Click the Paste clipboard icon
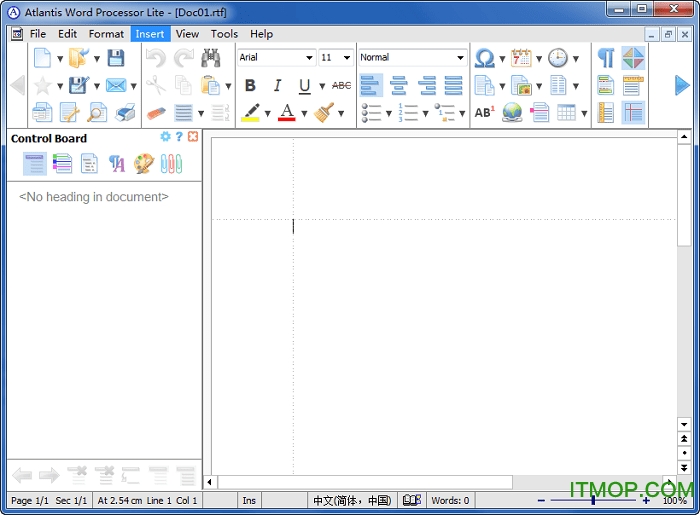The width and height of the screenshot is (700, 515). pos(210,85)
